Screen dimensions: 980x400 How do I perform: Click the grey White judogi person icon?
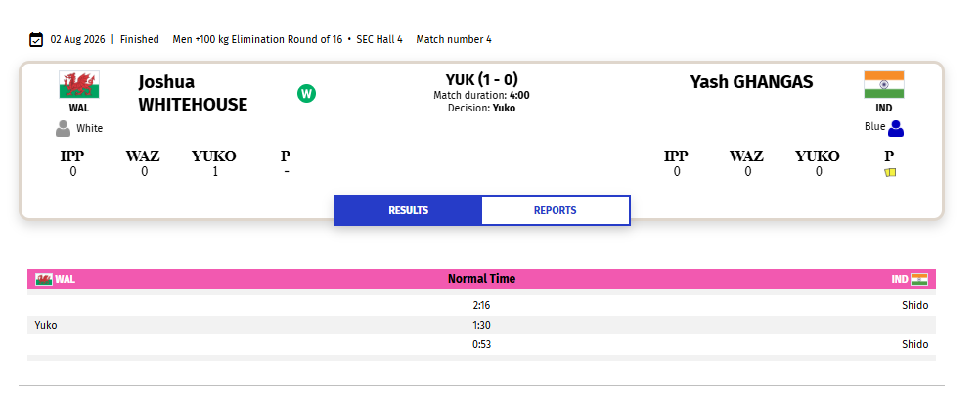point(64,129)
